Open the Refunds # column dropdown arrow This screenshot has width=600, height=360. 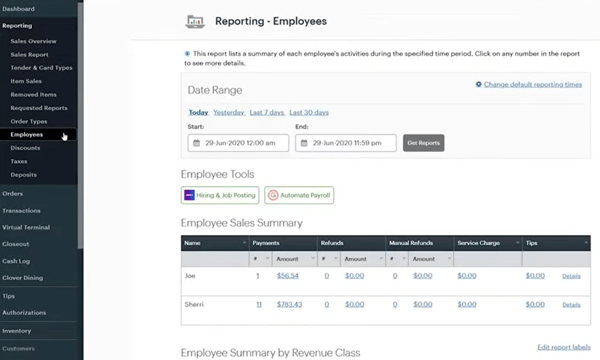click(336, 259)
